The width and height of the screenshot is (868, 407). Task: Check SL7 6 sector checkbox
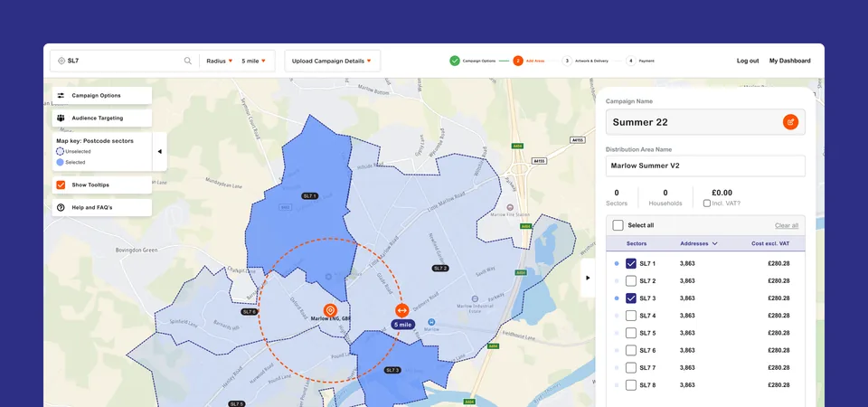[630, 351]
